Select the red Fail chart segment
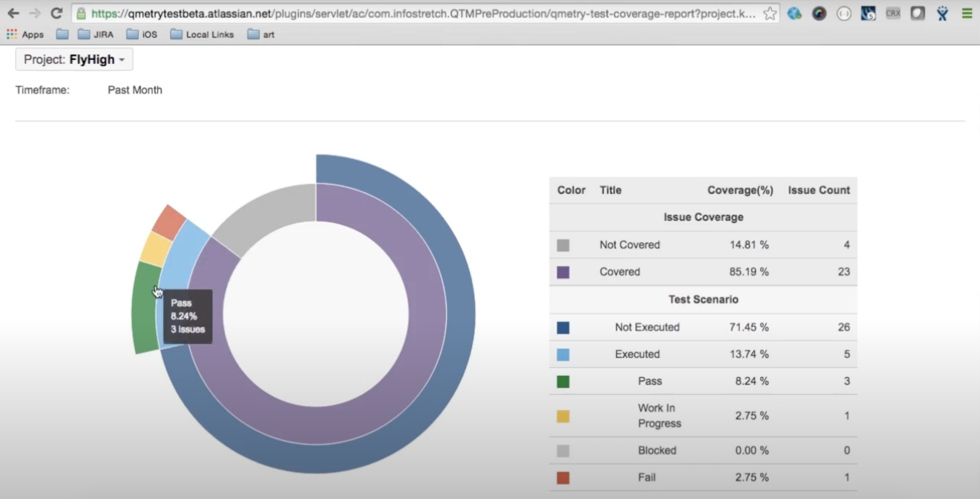The width and height of the screenshot is (980, 499). point(169,222)
